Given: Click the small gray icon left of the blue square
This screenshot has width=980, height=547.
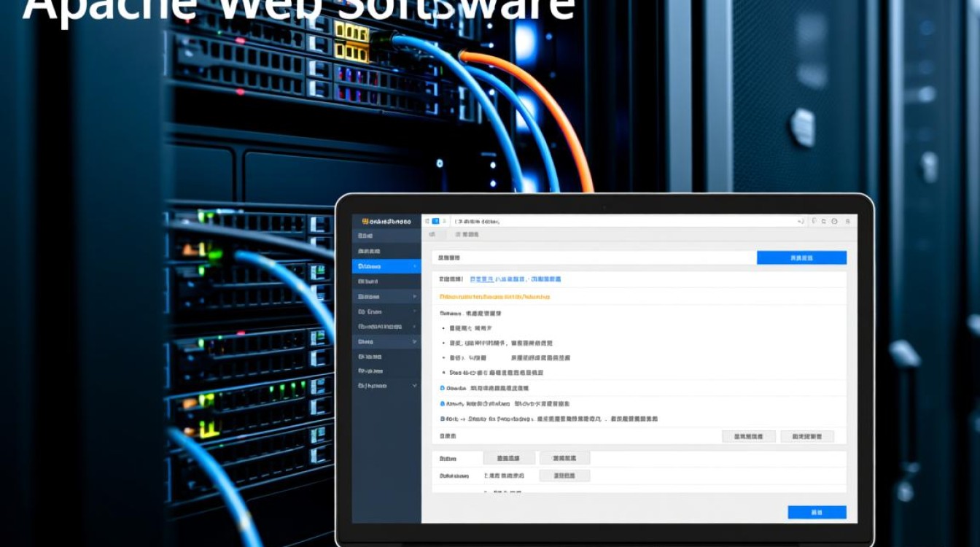Looking at the screenshot, I should tap(427, 221).
